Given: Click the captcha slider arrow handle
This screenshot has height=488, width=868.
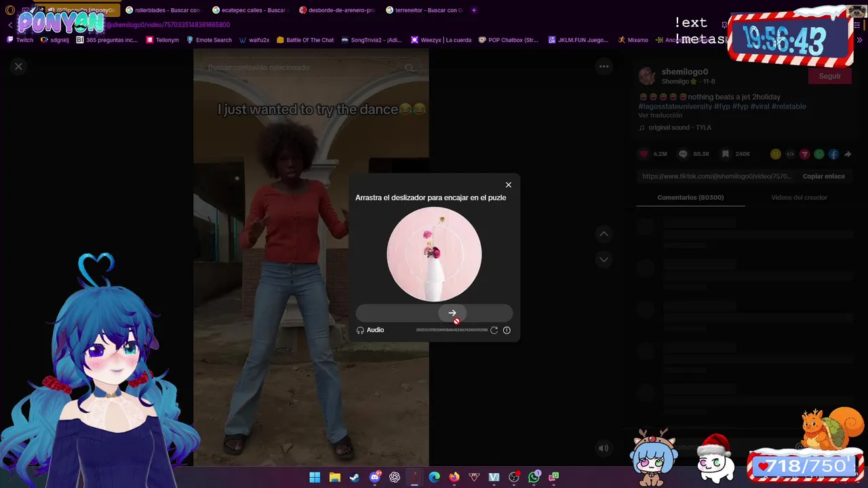Looking at the screenshot, I should pos(452,313).
